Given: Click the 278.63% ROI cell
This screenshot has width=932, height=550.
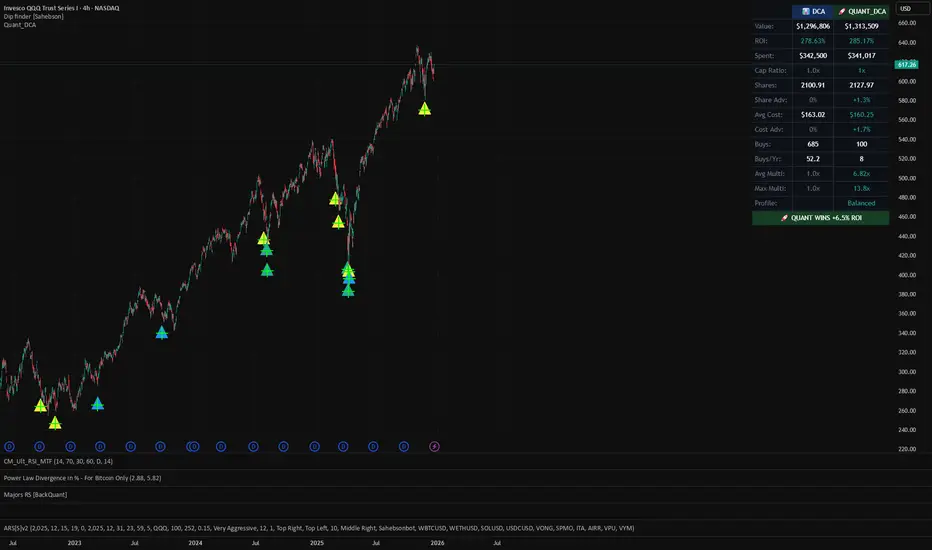Looking at the screenshot, I should [x=813, y=41].
